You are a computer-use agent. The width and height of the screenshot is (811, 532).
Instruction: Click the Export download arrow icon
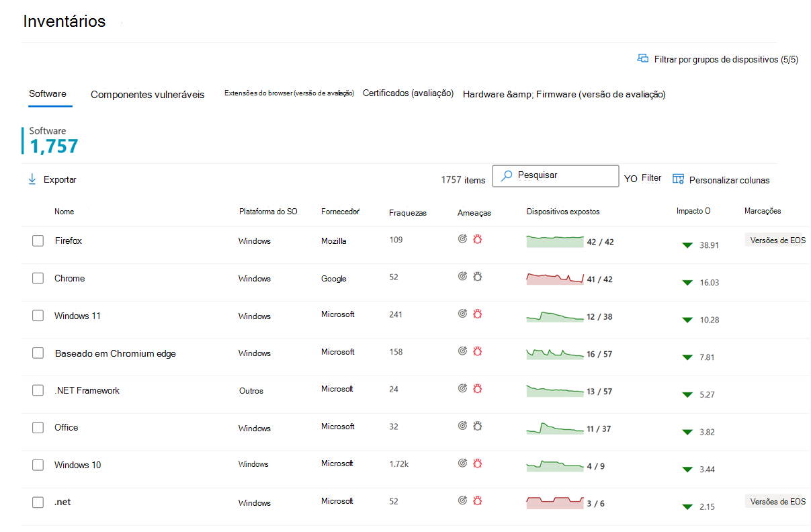click(x=32, y=179)
